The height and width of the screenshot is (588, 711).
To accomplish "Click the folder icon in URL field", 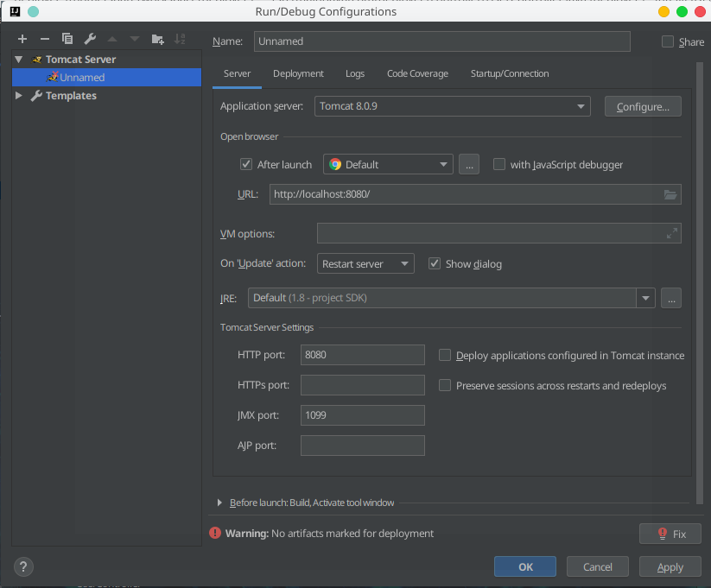I will point(670,194).
